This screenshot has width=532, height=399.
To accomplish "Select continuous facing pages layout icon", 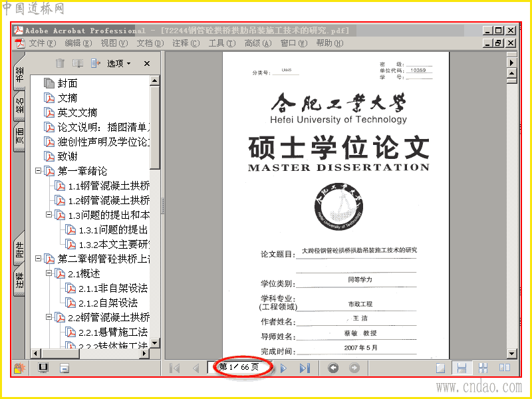I will [483, 368].
